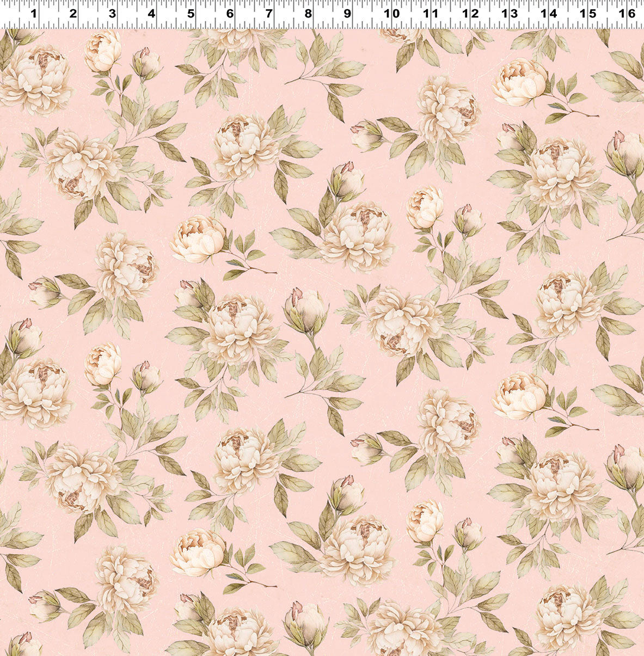Pick the 4 inch label on ruler
Image resolution: width=644 pixels, height=656 pixels.
(151, 14)
